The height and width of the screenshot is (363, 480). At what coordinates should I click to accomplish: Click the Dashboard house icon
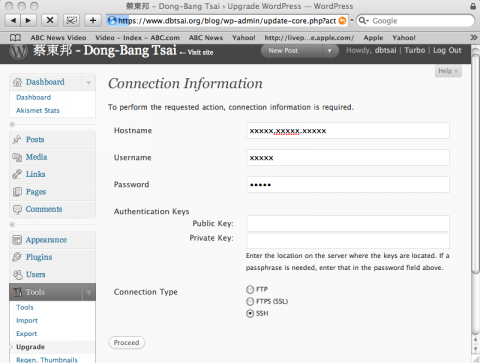[x=17, y=82]
